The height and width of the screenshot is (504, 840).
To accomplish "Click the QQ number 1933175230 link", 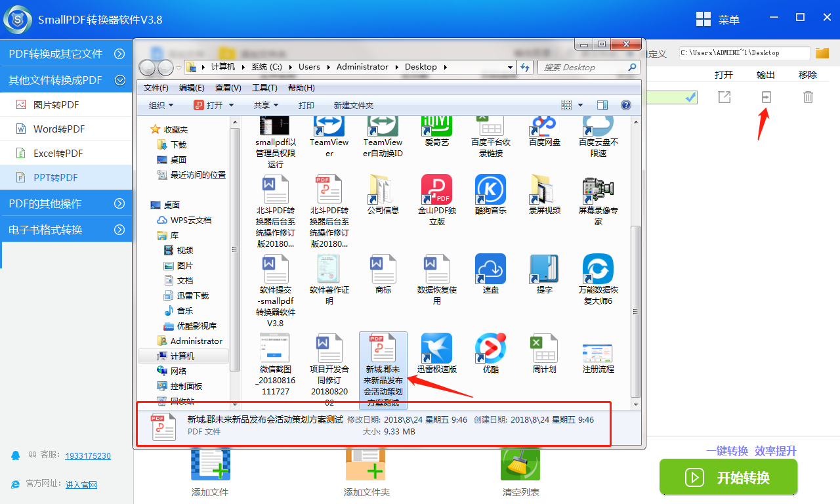I will pos(88,455).
